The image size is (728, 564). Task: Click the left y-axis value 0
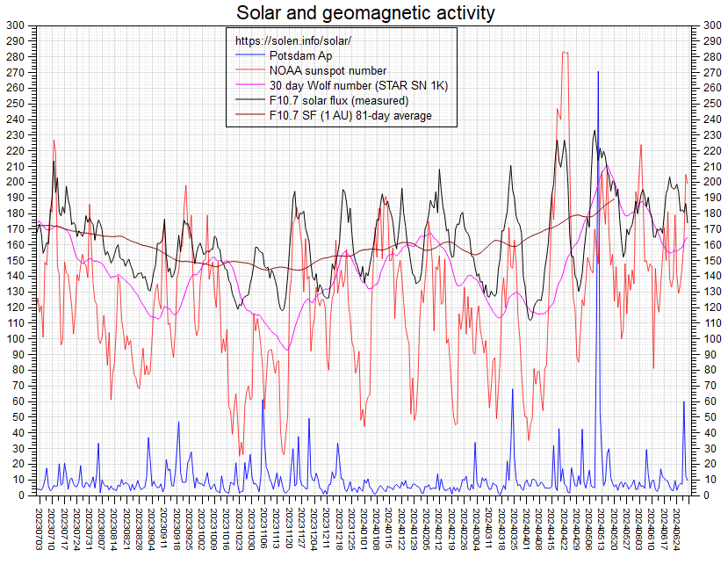point(21,495)
